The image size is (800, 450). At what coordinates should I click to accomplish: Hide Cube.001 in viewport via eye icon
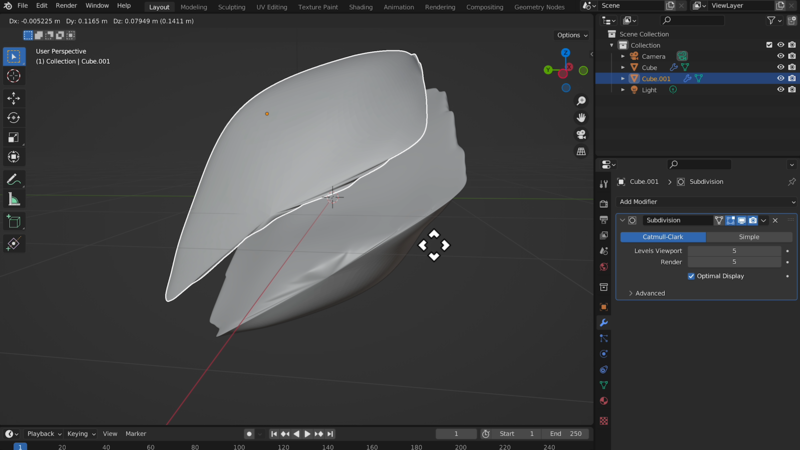pos(781,79)
